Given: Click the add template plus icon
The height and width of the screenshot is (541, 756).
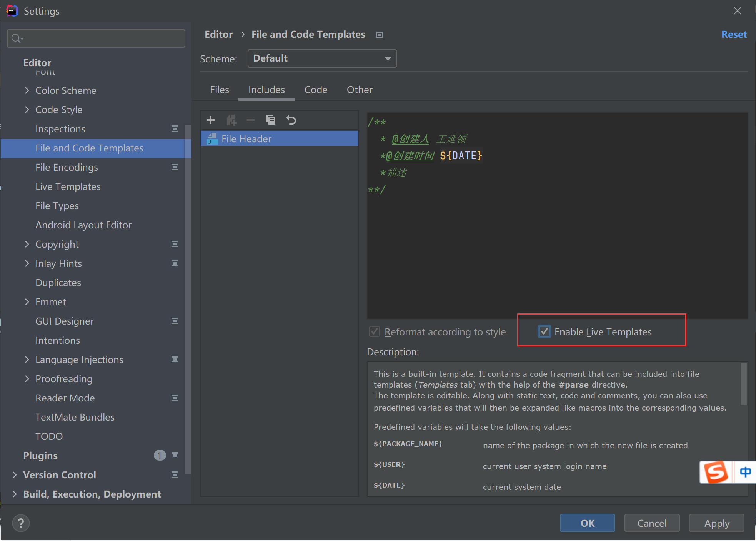Looking at the screenshot, I should pyautogui.click(x=211, y=120).
